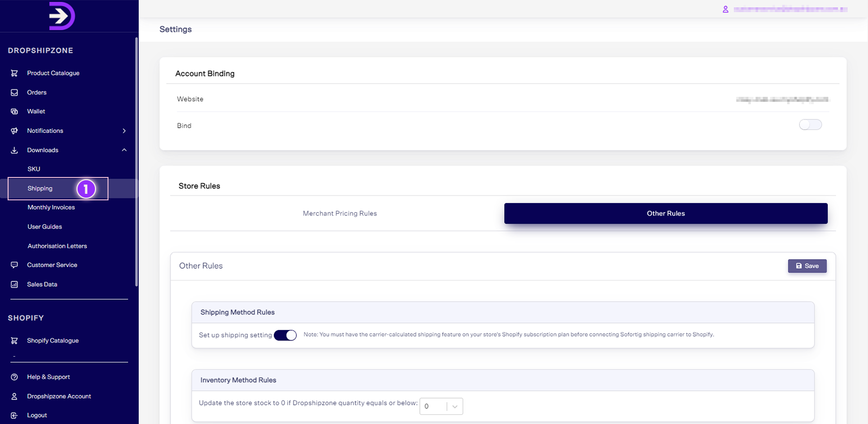
Task: Go to Customer Service page
Action: [x=52, y=265]
